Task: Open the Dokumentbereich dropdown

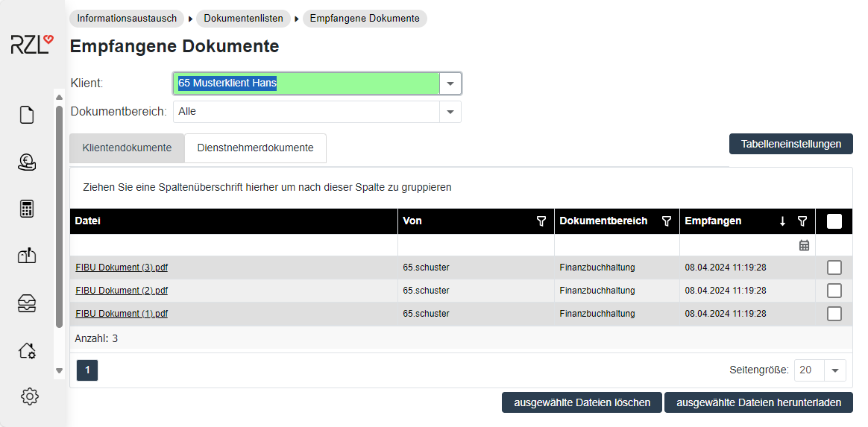Action: (450, 112)
